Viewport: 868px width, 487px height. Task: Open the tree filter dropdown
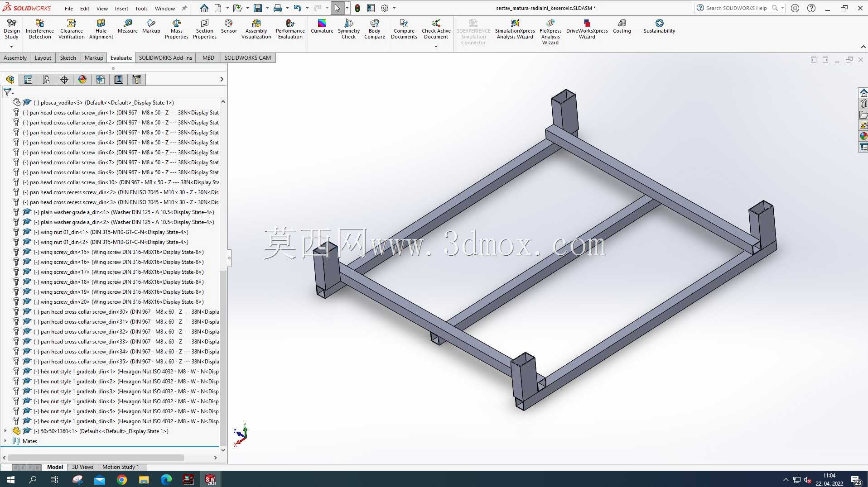click(x=9, y=92)
